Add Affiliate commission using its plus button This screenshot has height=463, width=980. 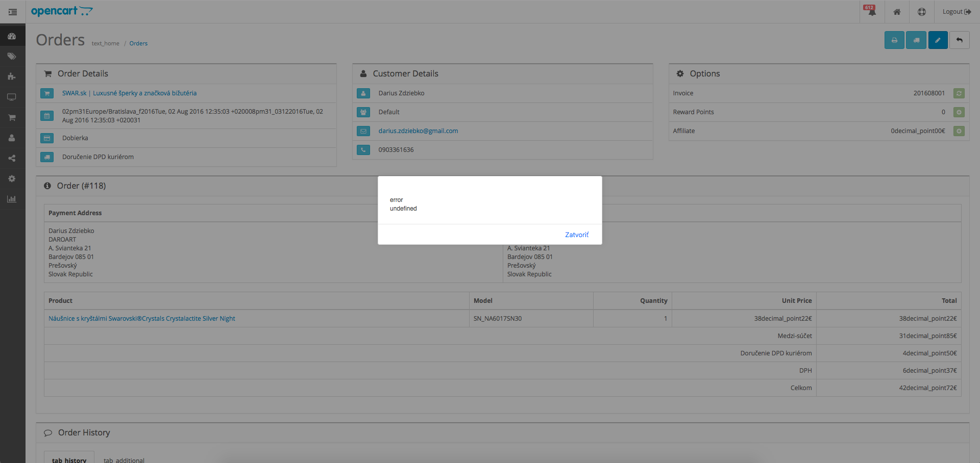[959, 131]
